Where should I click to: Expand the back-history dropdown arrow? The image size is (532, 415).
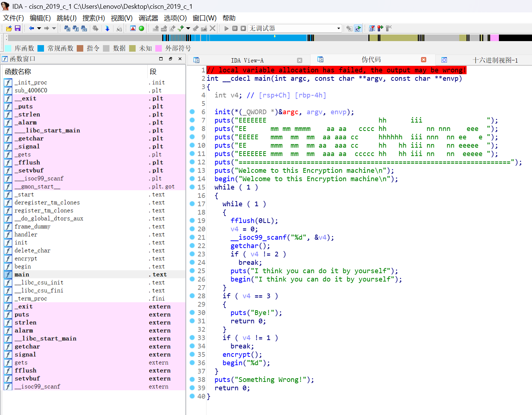[39, 28]
